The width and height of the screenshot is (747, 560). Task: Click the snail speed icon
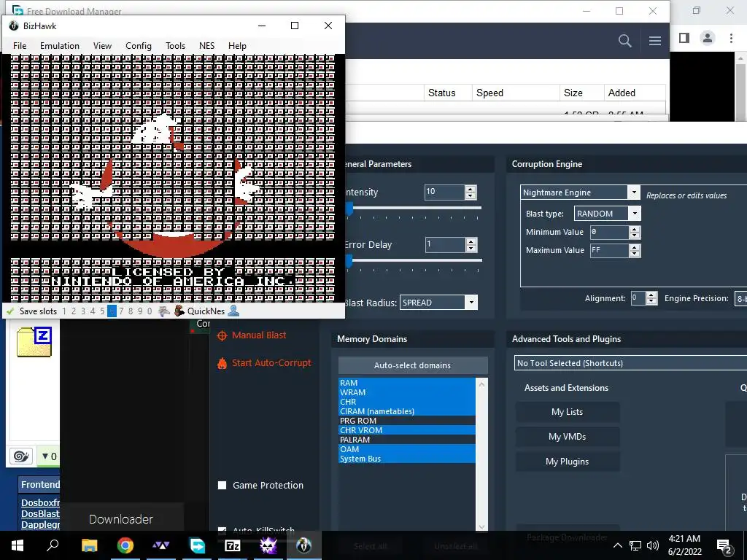point(21,456)
